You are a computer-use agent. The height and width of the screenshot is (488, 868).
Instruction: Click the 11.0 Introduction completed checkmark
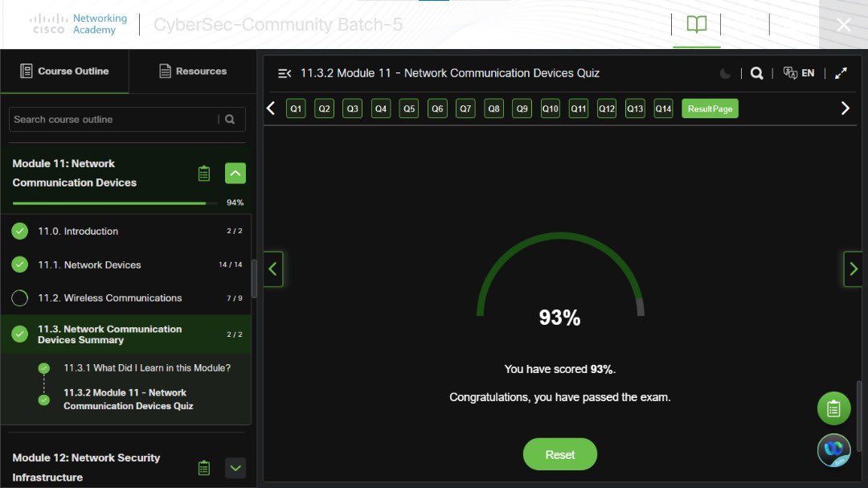tap(20, 231)
